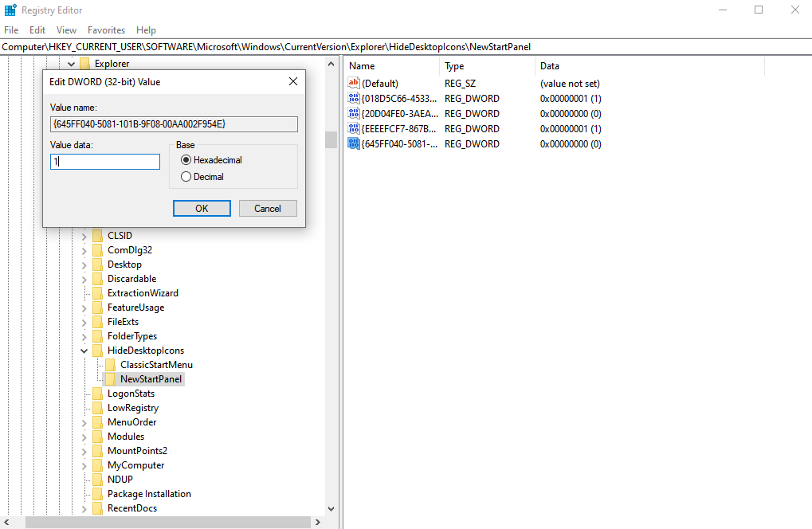This screenshot has height=529, width=812.
Task: Click the REG_SZ icon next to (Default)
Action: (352, 83)
